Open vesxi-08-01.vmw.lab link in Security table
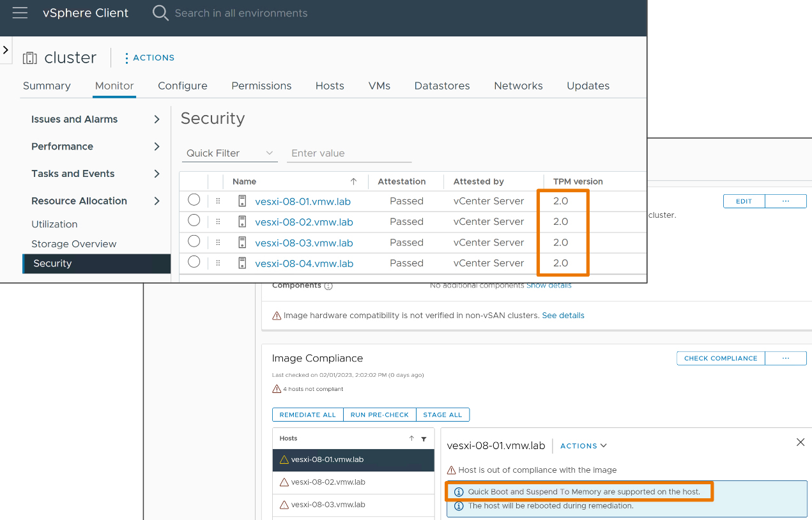This screenshot has width=812, height=520. [x=303, y=201]
